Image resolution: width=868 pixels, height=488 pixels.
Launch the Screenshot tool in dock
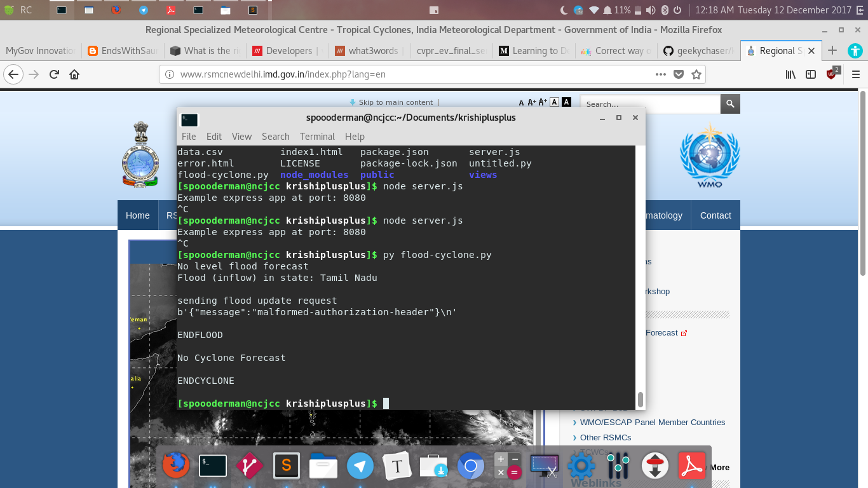point(545,467)
